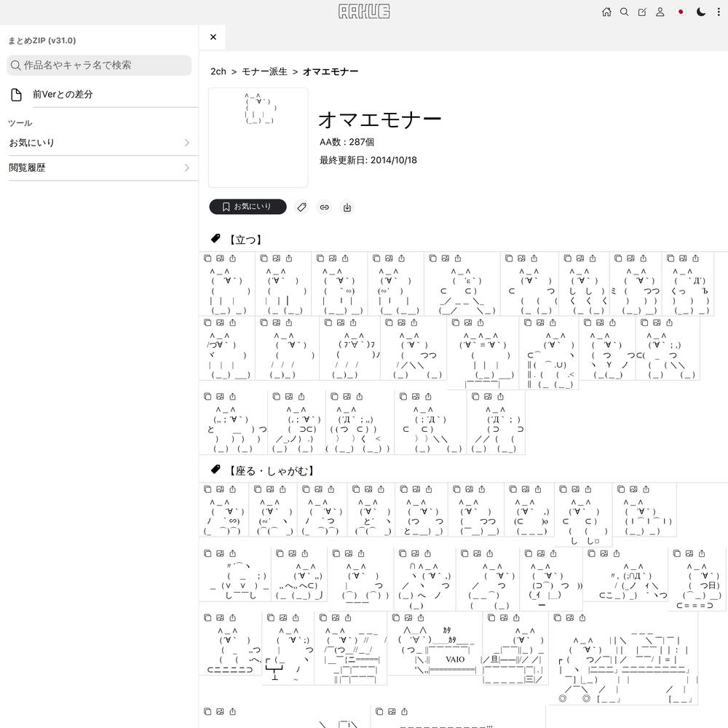Screen dimensions: 728x728
Task: Click the オマエモナー character thumbnail
Action: 258,138
